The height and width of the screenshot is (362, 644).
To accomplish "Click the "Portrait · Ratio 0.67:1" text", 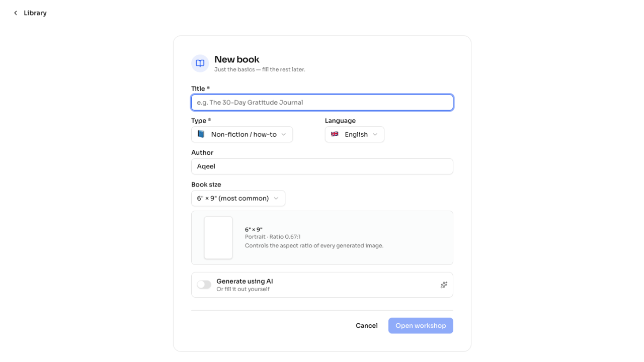I will (x=273, y=237).
